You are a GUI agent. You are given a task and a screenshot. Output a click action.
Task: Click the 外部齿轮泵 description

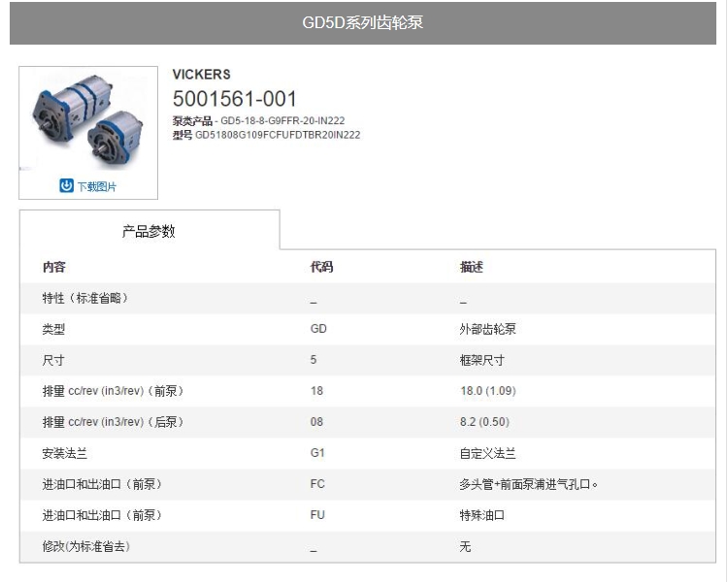point(487,329)
